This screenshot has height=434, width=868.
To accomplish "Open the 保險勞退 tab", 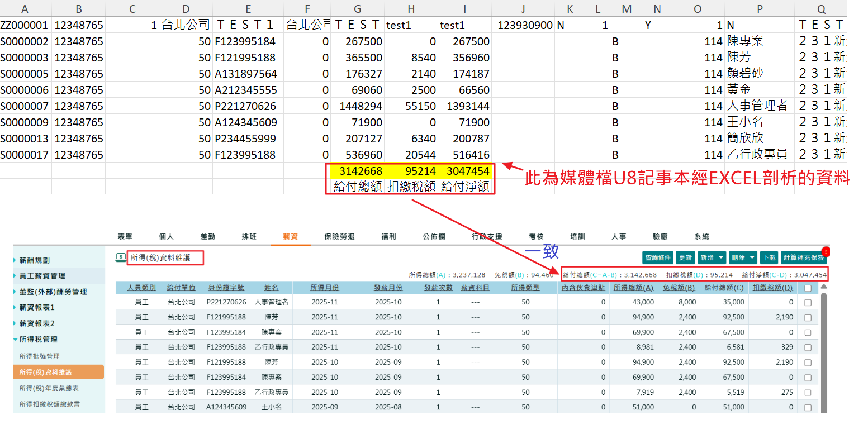I will [339, 237].
